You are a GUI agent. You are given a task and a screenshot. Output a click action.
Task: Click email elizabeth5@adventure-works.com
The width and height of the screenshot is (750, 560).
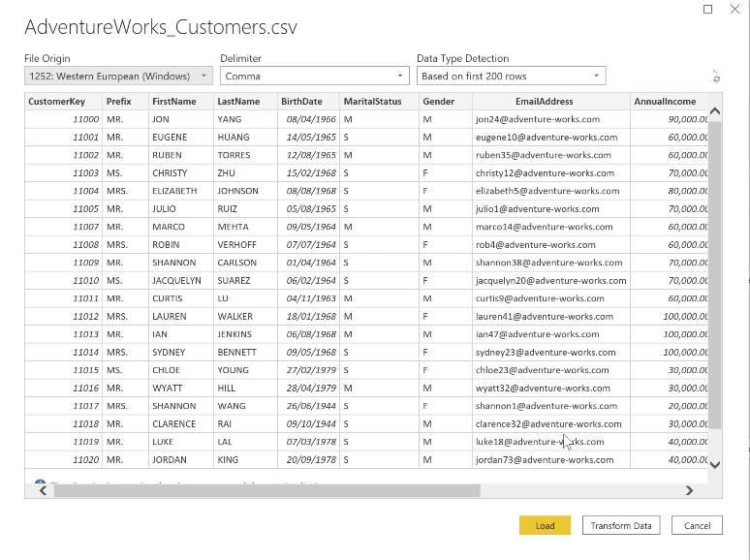[x=551, y=191]
